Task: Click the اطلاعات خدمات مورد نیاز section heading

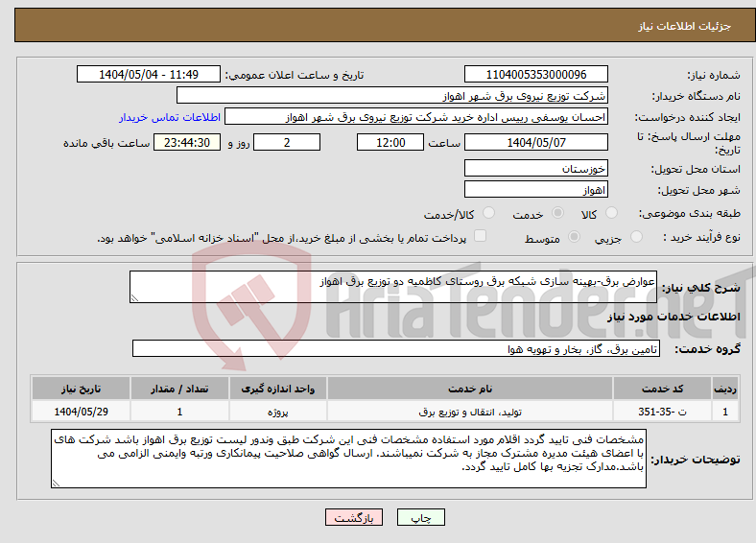Action: pos(673,317)
